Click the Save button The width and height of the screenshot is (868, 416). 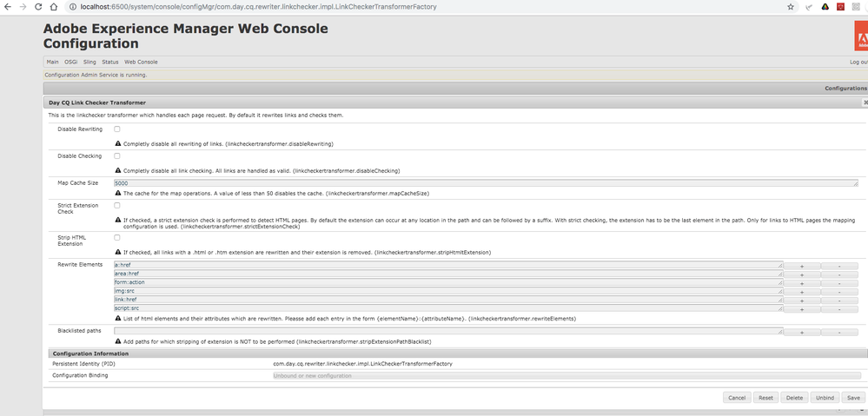click(852, 398)
